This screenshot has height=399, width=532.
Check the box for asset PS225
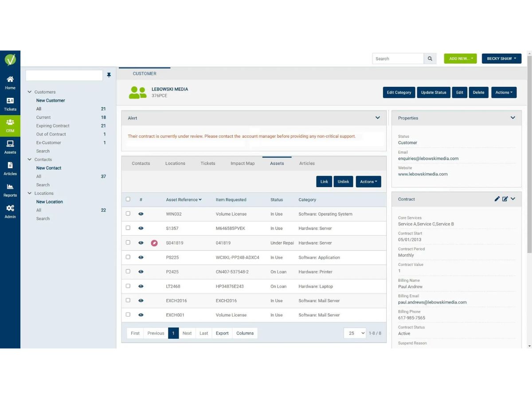click(x=128, y=257)
